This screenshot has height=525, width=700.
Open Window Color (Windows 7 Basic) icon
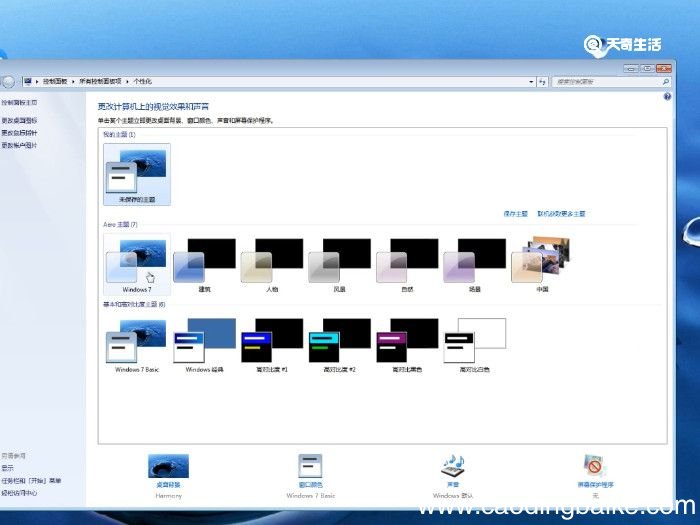(x=310, y=466)
